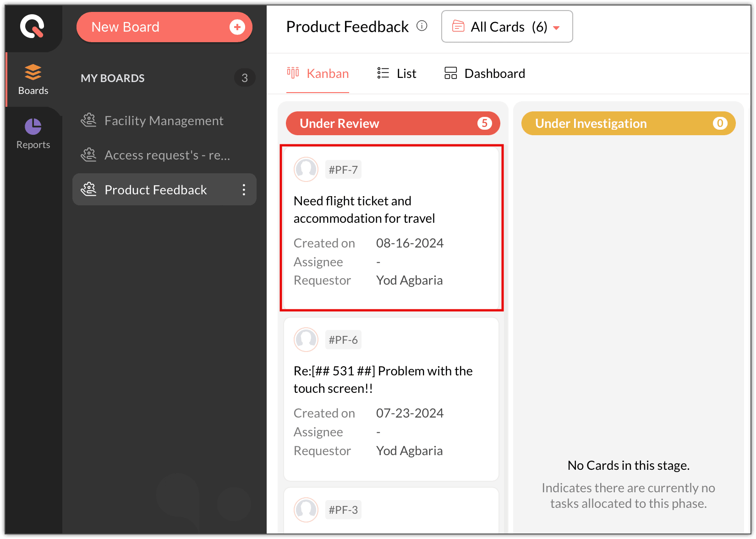Open the Boards section
This screenshot has height=539, width=756.
(x=33, y=80)
